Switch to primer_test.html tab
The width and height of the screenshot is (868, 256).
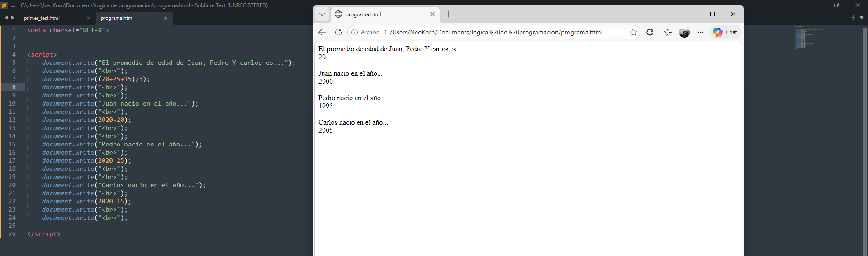click(x=42, y=18)
